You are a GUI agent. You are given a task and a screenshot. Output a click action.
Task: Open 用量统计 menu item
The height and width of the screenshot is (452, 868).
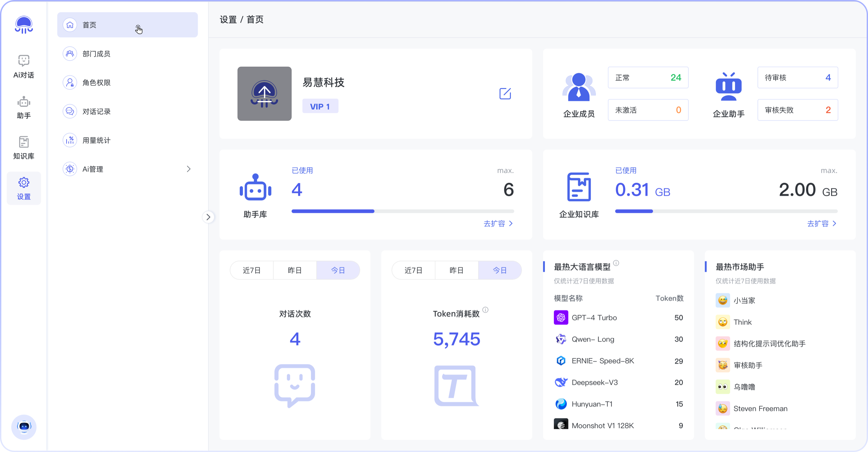point(96,141)
